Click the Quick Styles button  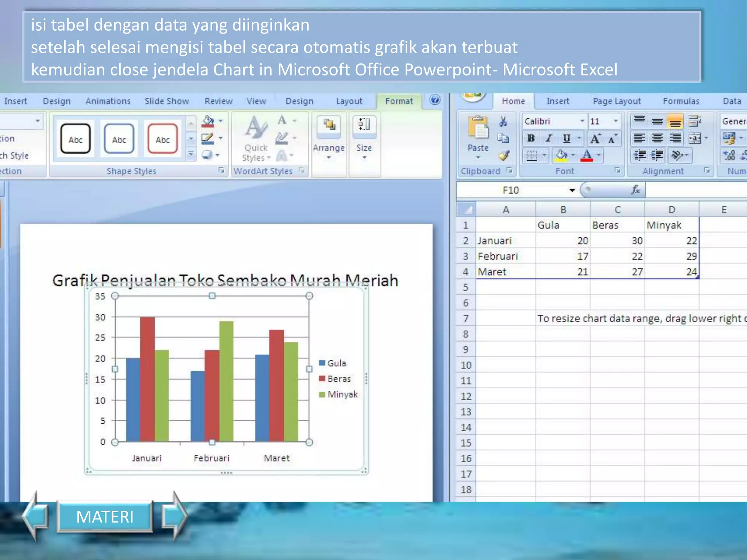click(x=256, y=139)
